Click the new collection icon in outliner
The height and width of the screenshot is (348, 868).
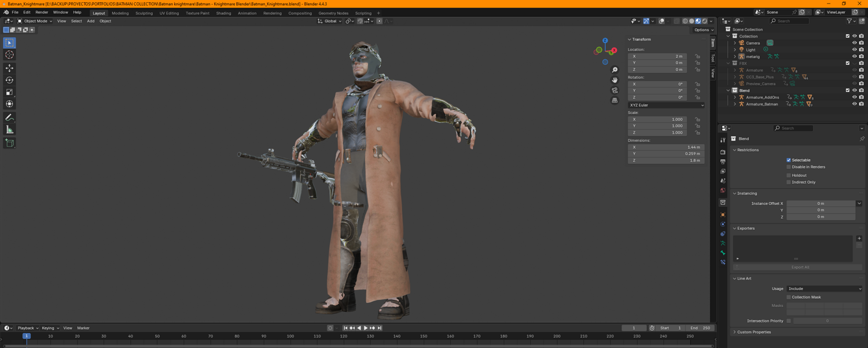coord(862,21)
